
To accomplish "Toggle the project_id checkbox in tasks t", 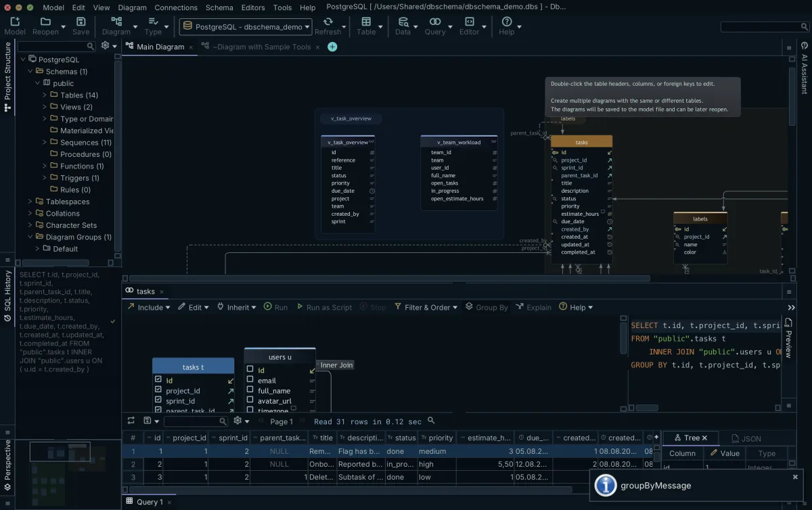I will [158, 390].
